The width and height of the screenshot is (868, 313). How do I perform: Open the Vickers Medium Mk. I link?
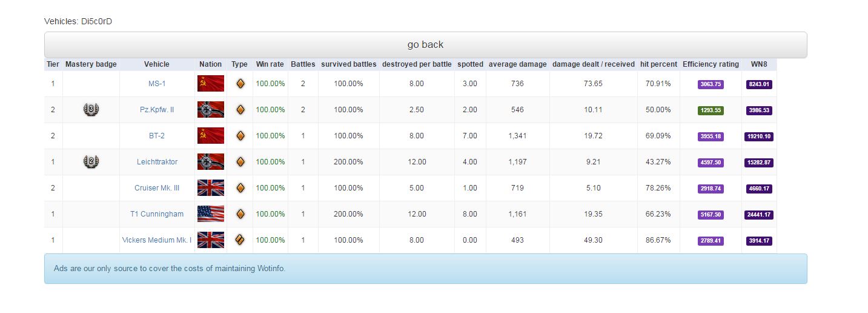point(157,240)
